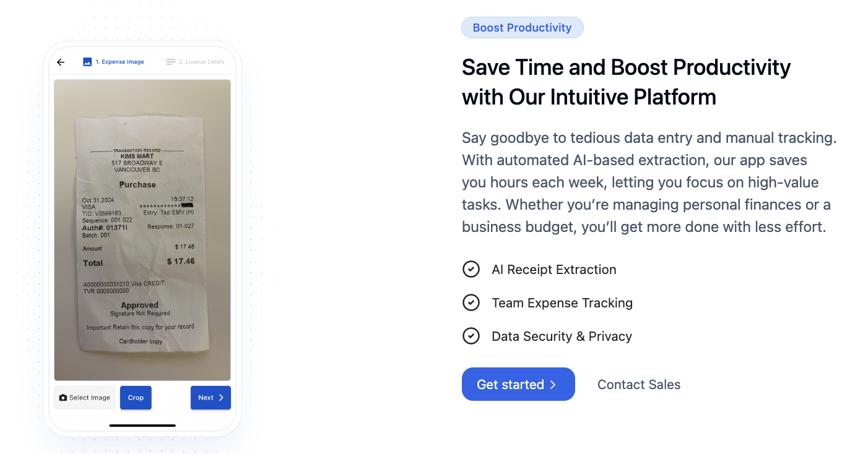The image size is (868, 454).
Task: Open the Contact Sales link
Action: pyautogui.click(x=639, y=385)
